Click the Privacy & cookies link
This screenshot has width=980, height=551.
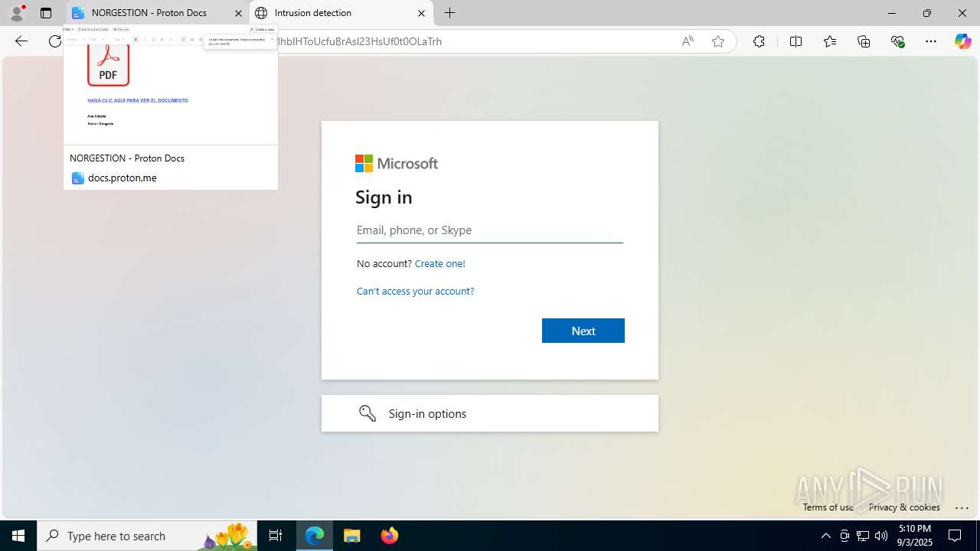[x=904, y=507]
